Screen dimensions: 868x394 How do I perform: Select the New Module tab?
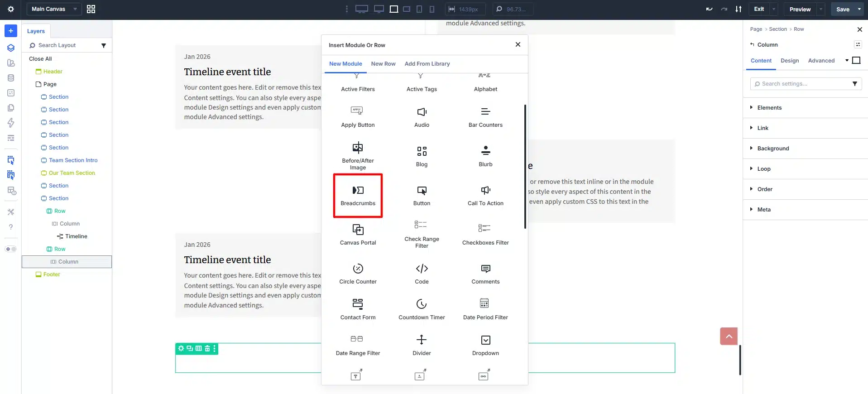tap(345, 64)
